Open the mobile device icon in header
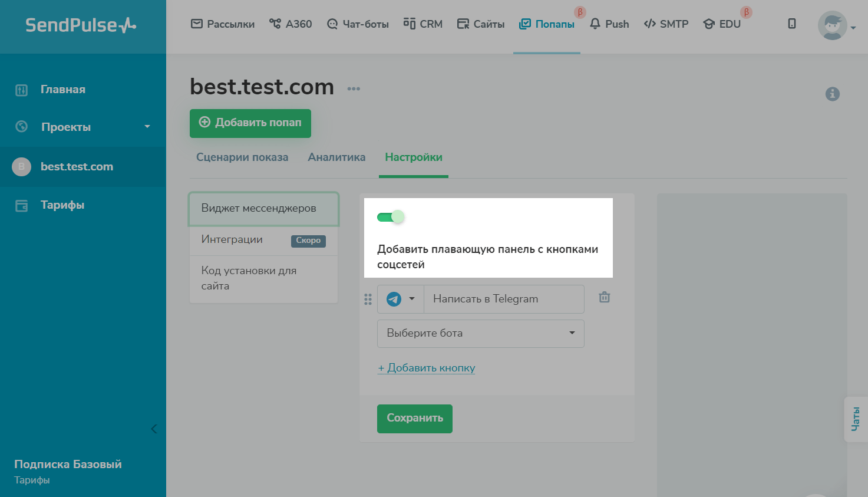Viewport: 868px width, 497px height. point(792,24)
